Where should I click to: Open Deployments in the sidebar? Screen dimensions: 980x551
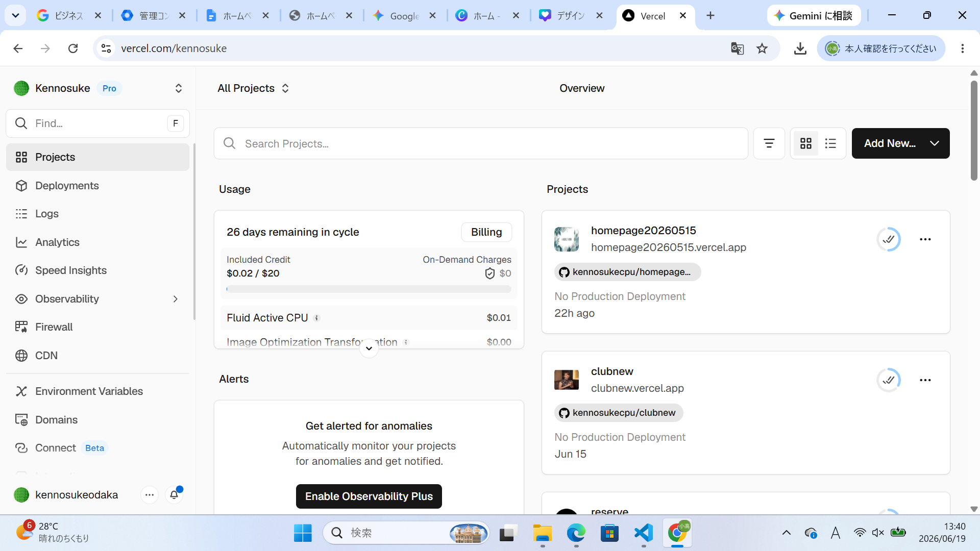97,186
